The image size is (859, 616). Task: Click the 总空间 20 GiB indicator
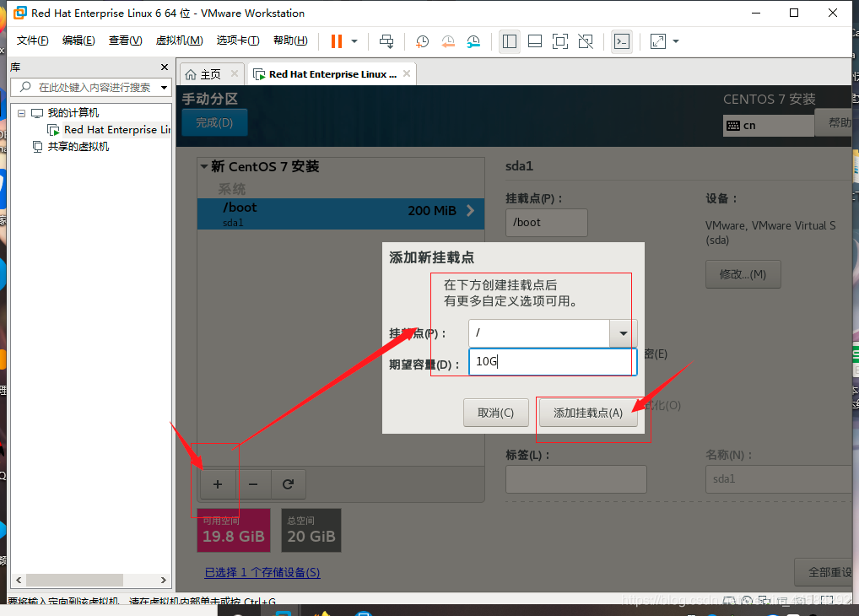click(x=311, y=530)
